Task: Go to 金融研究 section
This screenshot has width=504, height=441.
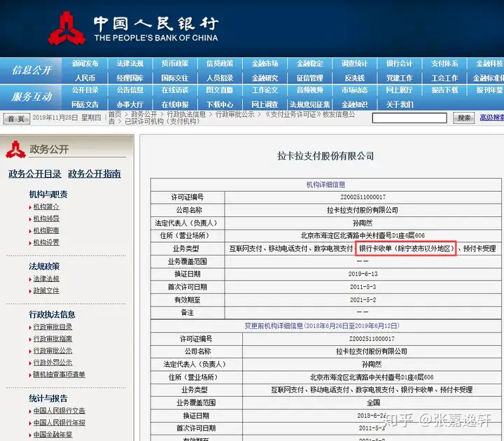Action: click(265, 78)
